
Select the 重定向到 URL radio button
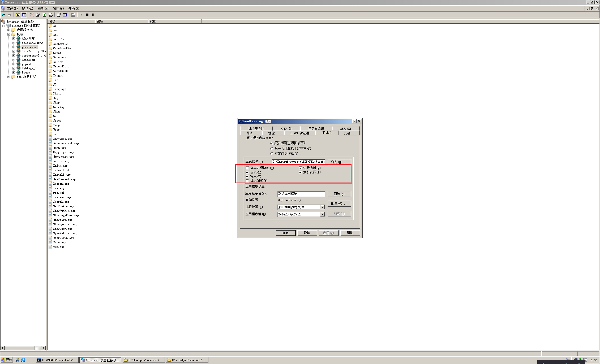click(272, 154)
